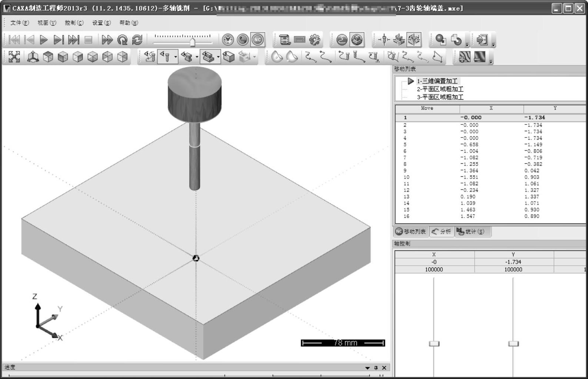Click the simulation speed slider handle

(192, 43)
